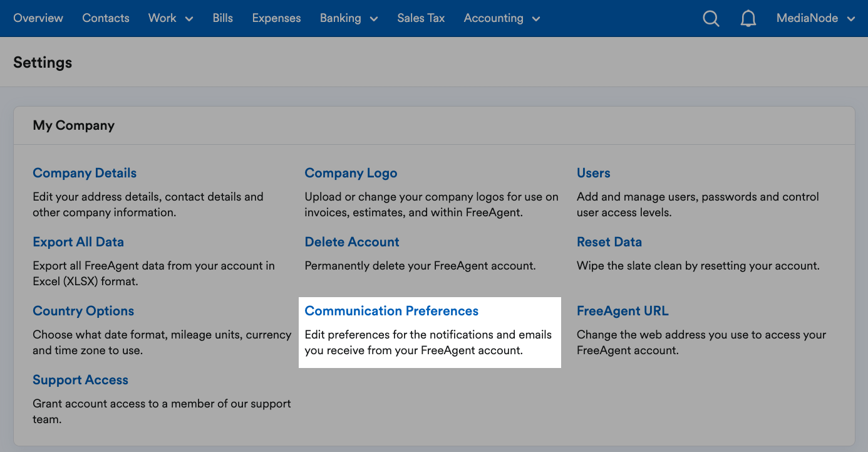The width and height of the screenshot is (868, 452).
Task: Expand the MediaNode account menu
Action: pos(815,18)
